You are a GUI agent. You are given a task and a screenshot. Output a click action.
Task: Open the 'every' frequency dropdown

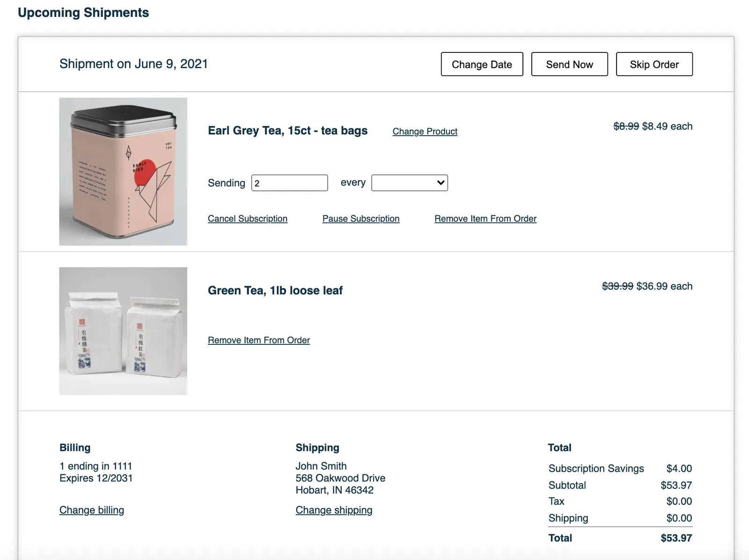click(409, 183)
